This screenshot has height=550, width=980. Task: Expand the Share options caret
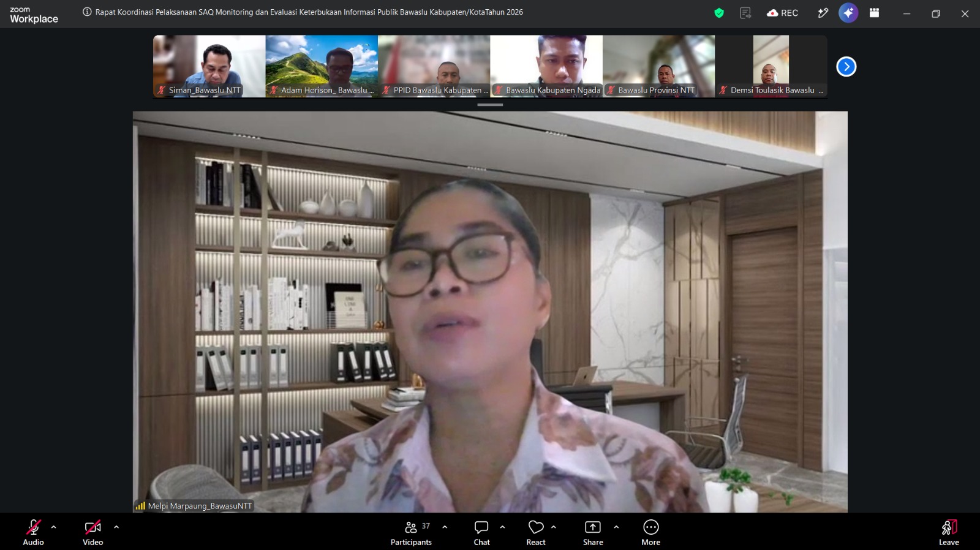(616, 527)
